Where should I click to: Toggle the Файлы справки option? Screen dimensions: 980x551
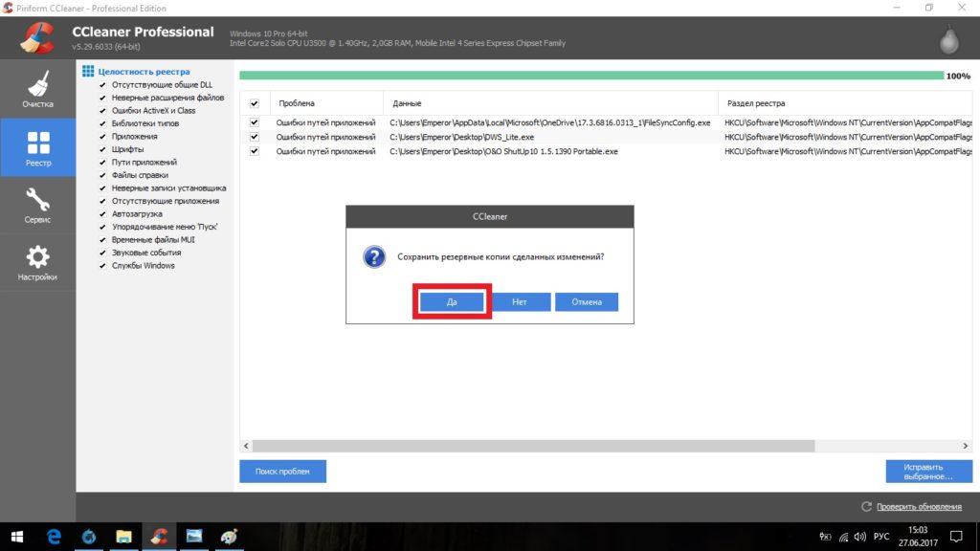pos(102,175)
